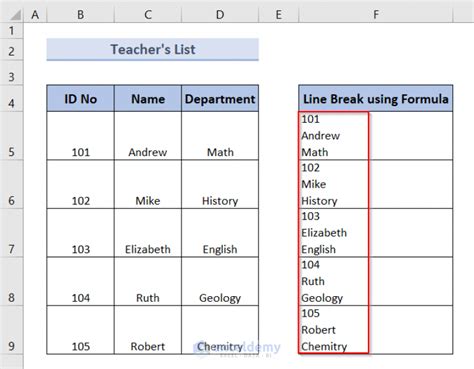The height and width of the screenshot is (369, 474).
Task: Click Line Break using Formula header
Action: 376,99
